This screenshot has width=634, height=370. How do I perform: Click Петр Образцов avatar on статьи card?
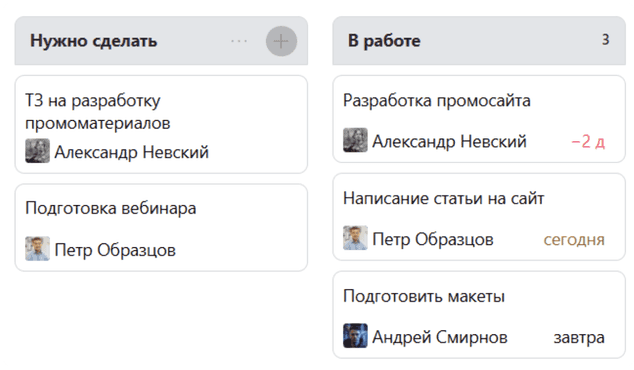[x=355, y=238]
